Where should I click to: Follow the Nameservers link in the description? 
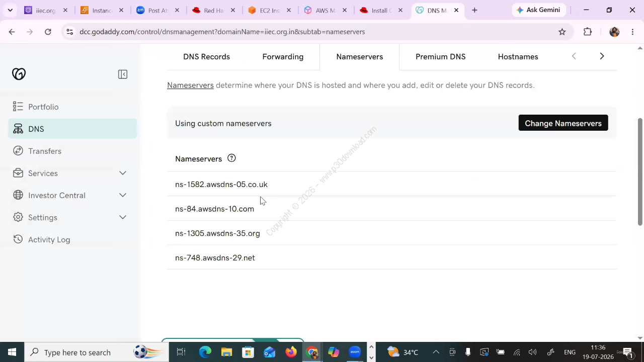[x=190, y=85]
